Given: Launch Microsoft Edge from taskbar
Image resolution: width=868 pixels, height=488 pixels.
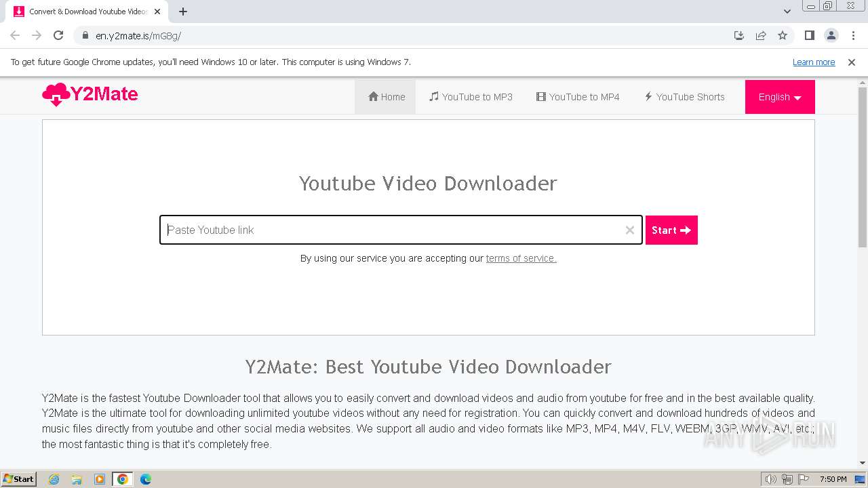Looking at the screenshot, I should (146, 479).
